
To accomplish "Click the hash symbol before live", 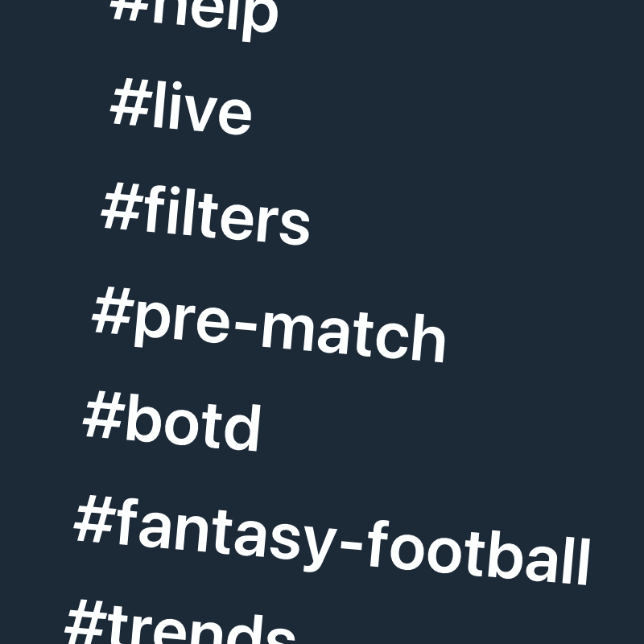I will coord(126,106).
